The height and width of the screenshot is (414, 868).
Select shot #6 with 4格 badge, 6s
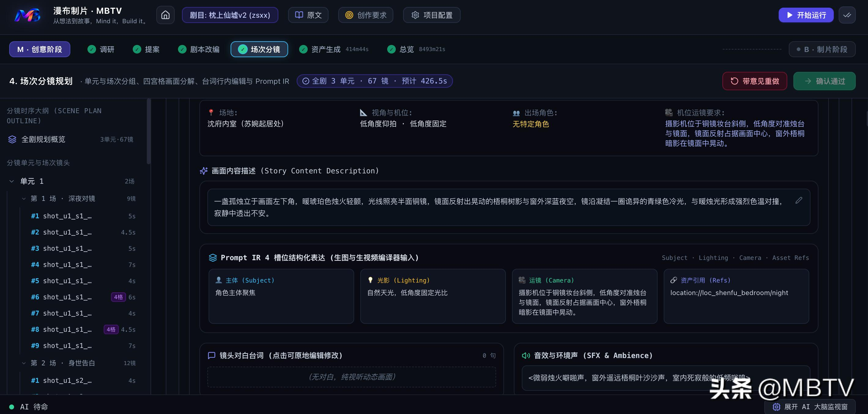pyautogui.click(x=83, y=297)
